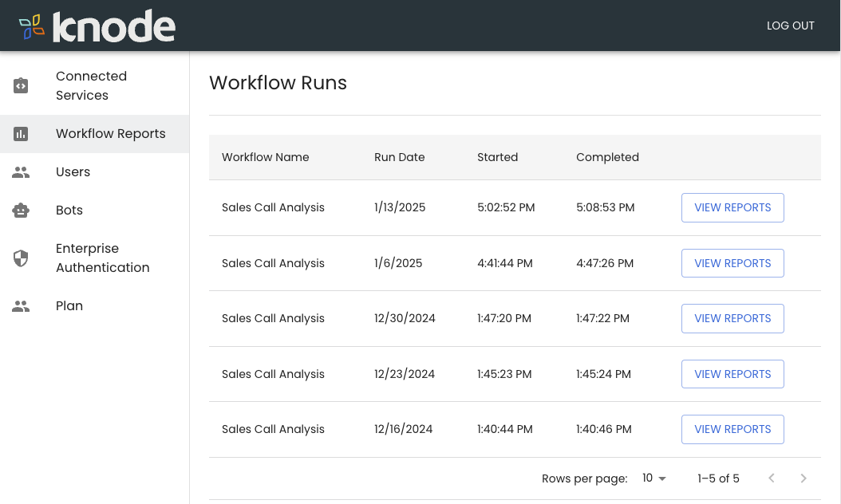Go to next page arrow
Screen dimensions: 841x504
[x=803, y=478]
